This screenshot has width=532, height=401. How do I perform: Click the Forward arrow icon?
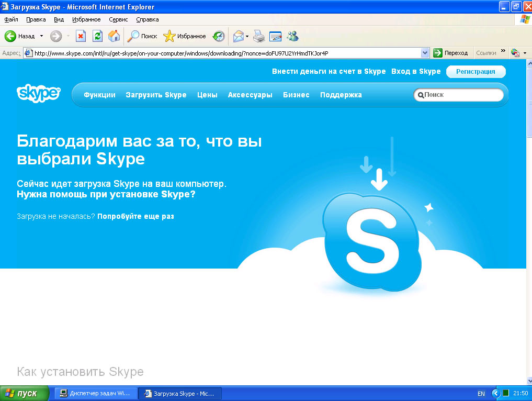click(56, 36)
